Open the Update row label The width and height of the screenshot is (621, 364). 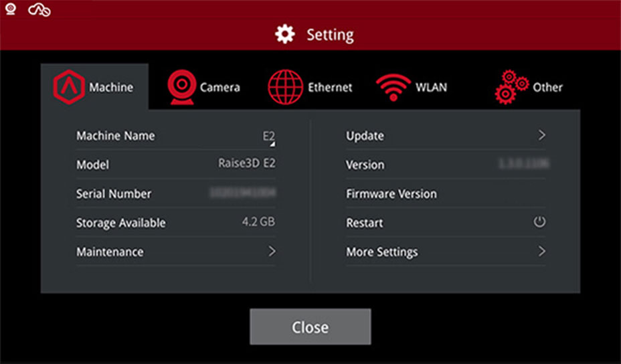pyautogui.click(x=365, y=136)
